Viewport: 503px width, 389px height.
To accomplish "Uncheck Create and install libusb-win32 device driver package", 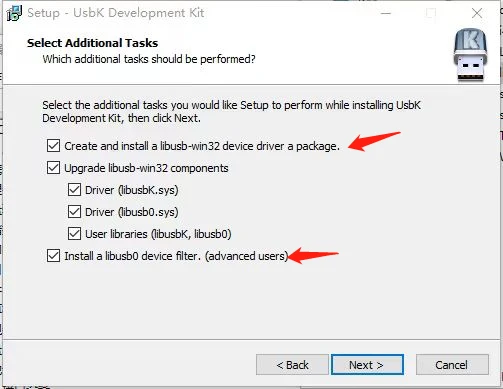I will tap(53, 146).
